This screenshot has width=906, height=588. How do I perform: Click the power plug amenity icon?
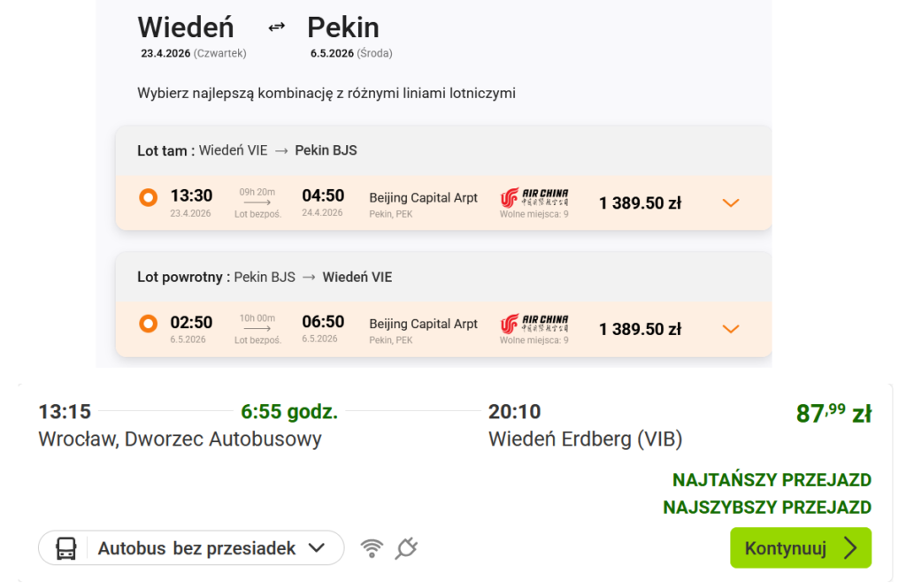pyautogui.click(x=406, y=548)
